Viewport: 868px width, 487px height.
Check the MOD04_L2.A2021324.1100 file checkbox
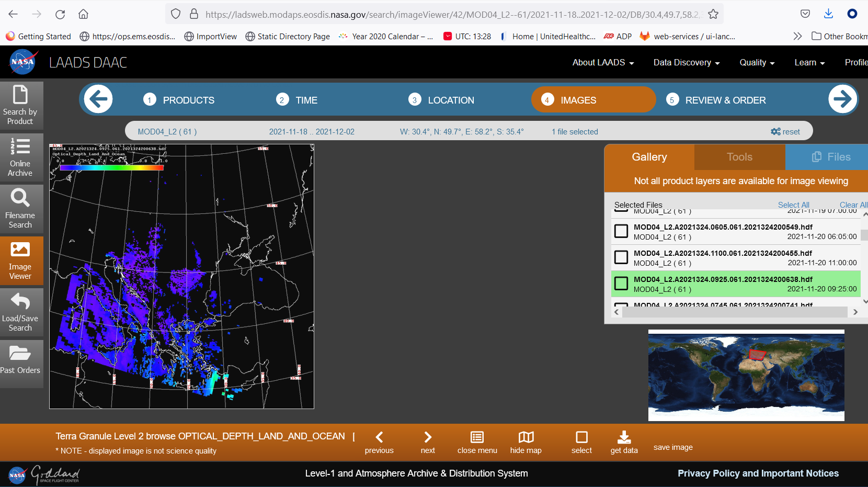pos(621,257)
